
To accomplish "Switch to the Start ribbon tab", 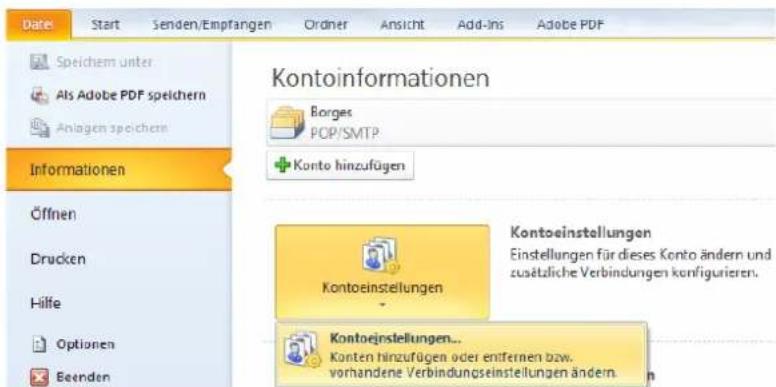I will pyautogui.click(x=105, y=25).
